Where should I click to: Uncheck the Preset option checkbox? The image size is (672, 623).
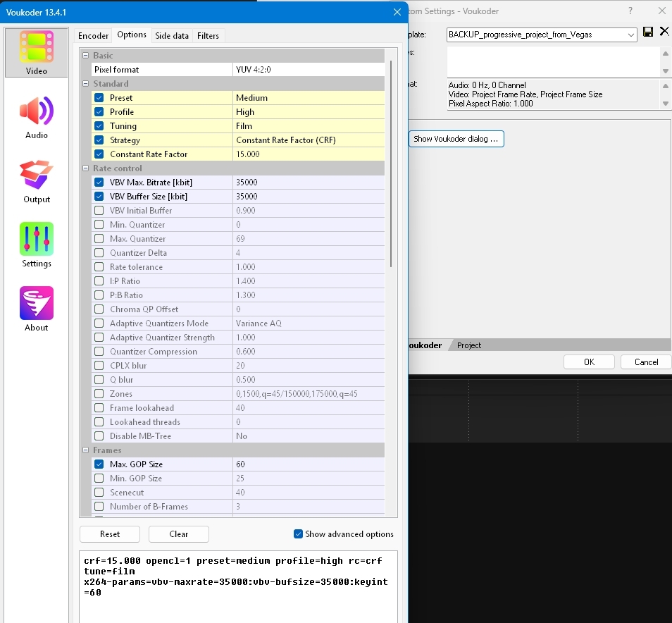(x=99, y=98)
